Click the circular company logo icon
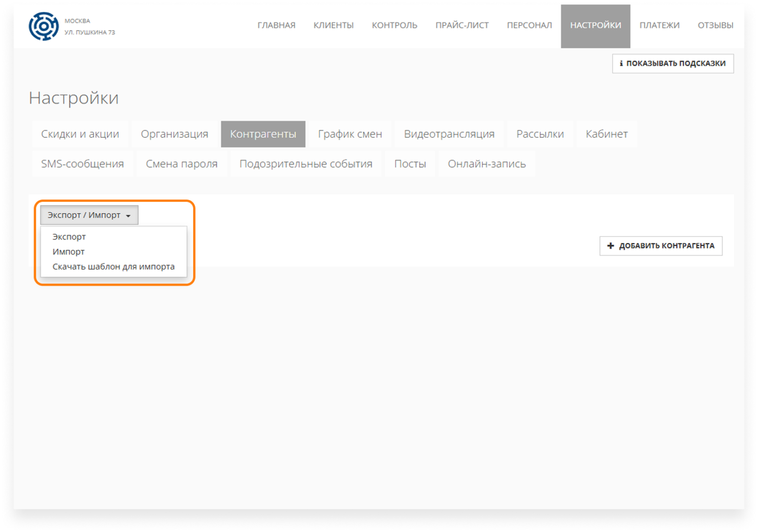 tap(43, 26)
